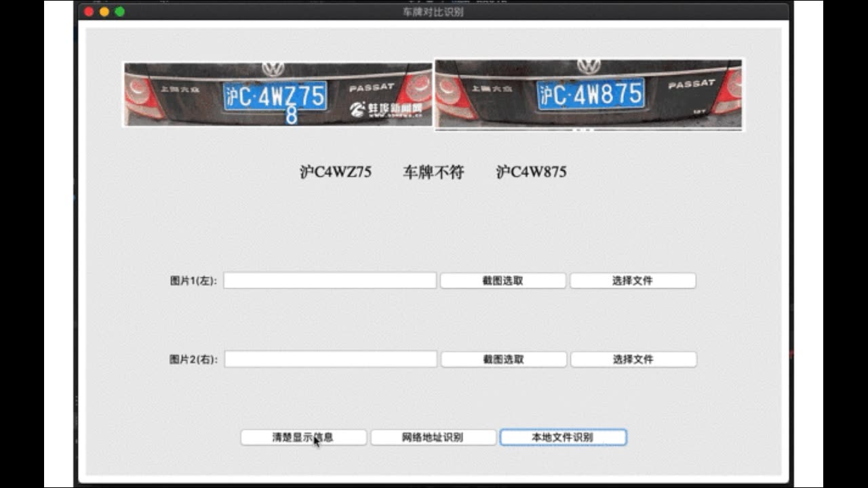This screenshot has width=868, height=488.
Task: Select the left 沪C4WZ75 plate image thumbnail
Action: click(x=275, y=94)
